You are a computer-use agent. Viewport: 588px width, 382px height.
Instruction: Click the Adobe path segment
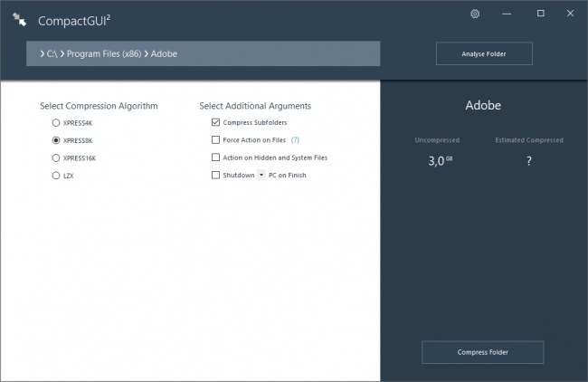coord(164,53)
